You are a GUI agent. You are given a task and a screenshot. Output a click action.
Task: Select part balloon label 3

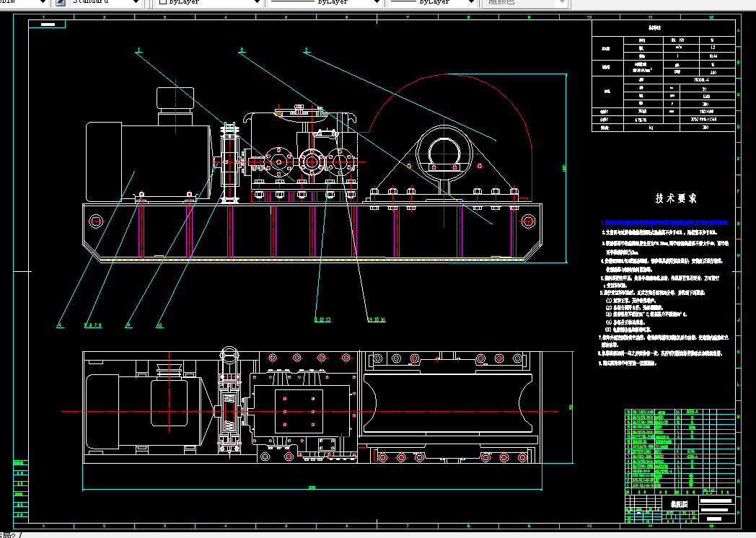[306, 50]
